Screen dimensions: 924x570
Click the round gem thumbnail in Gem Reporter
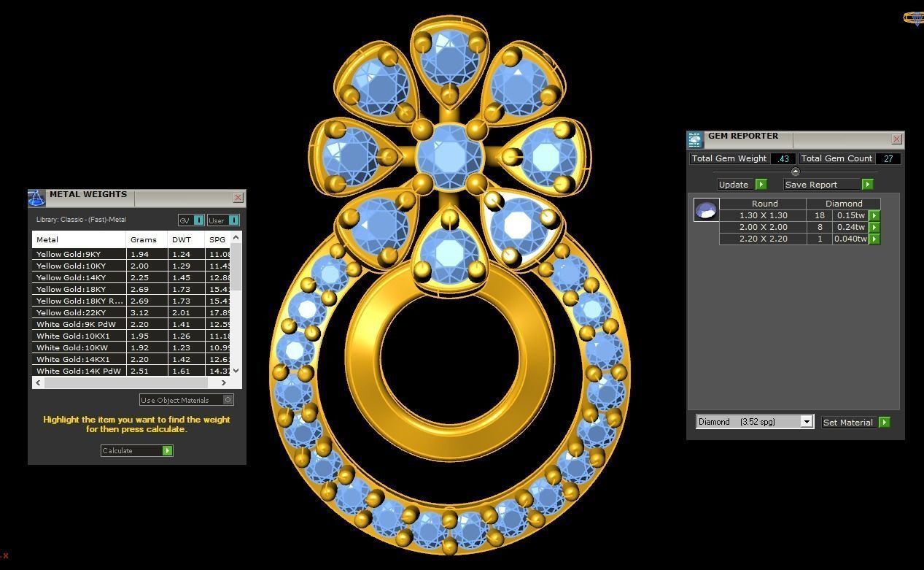pos(706,210)
